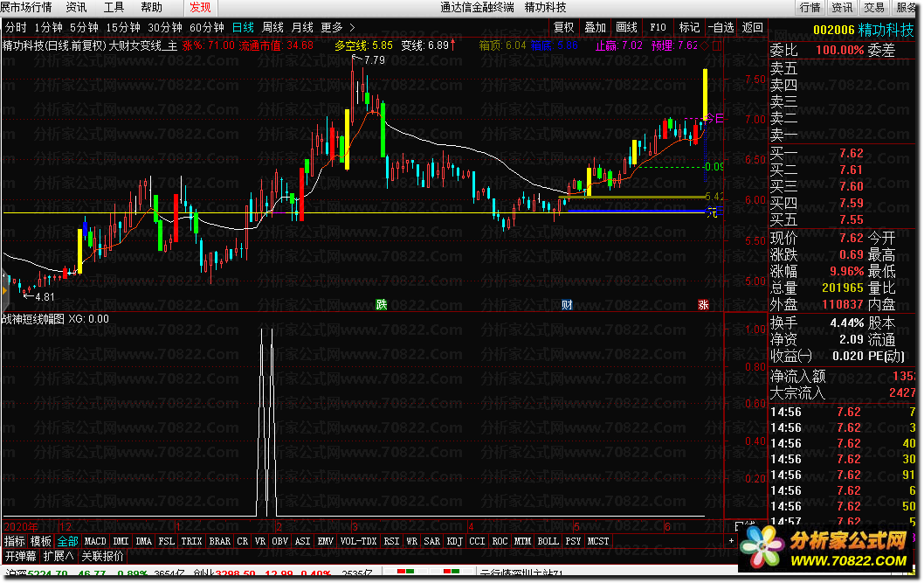Select the 日线 daily chart period
The image size is (924, 583).
(243, 28)
